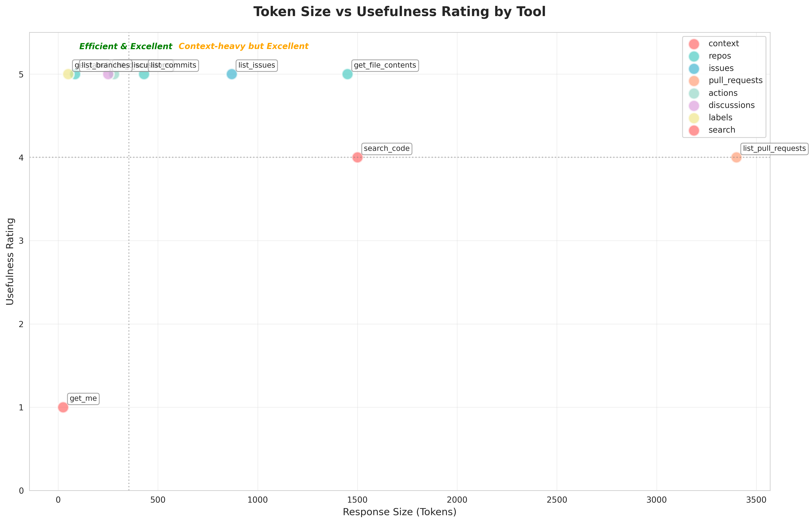Click the context legend color marker
Viewport: 812px width, 523px height.
[694, 44]
